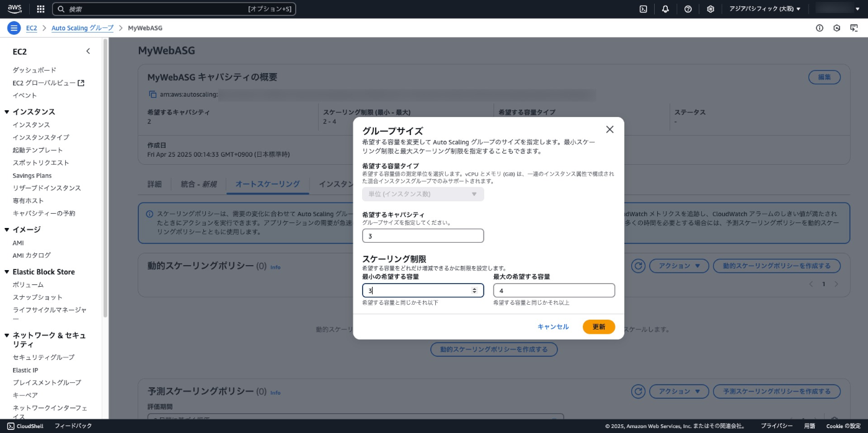Adjust 最小の希望する容量 stepper arrows
Screen dimensions: 868x433
click(x=474, y=291)
